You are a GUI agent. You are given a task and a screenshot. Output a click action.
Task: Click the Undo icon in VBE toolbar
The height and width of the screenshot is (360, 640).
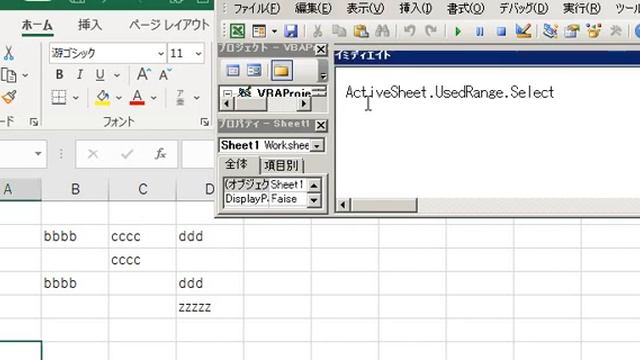[x=409, y=31]
